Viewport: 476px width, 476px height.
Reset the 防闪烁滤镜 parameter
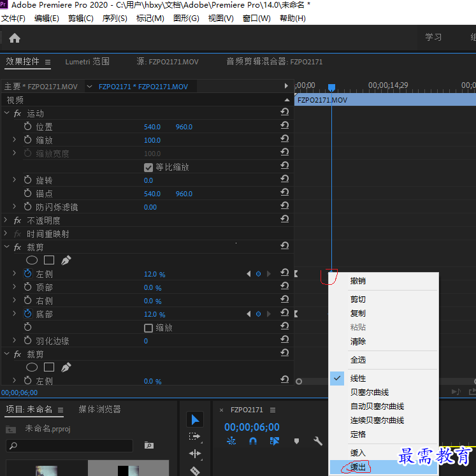click(x=284, y=206)
